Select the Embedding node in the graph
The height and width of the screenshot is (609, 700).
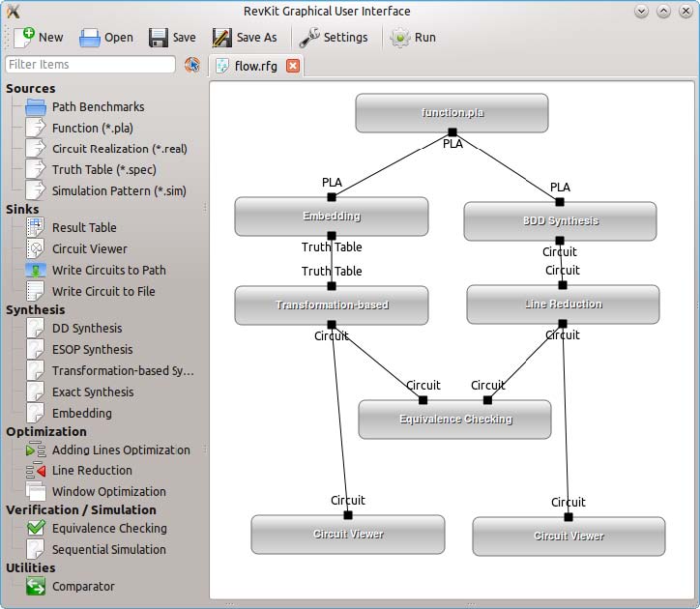(x=332, y=217)
